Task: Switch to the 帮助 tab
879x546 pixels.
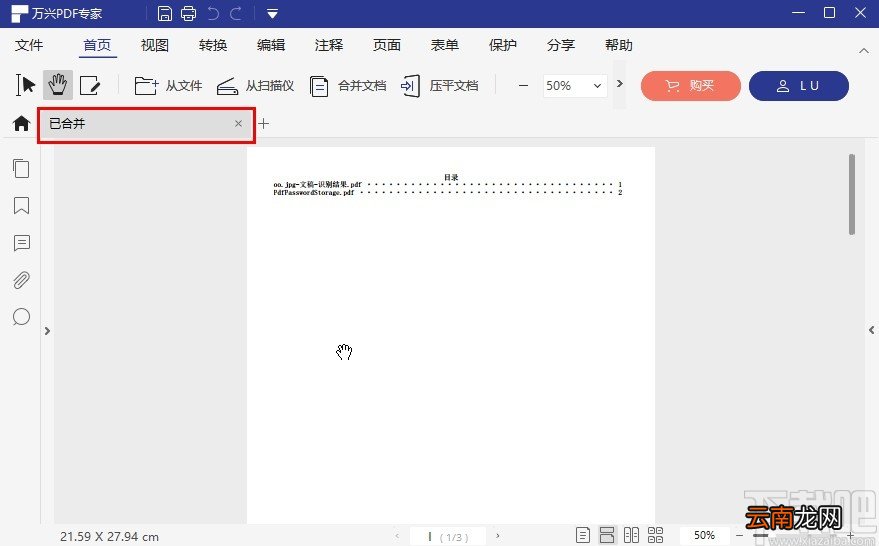Action: click(x=618, y=45)
